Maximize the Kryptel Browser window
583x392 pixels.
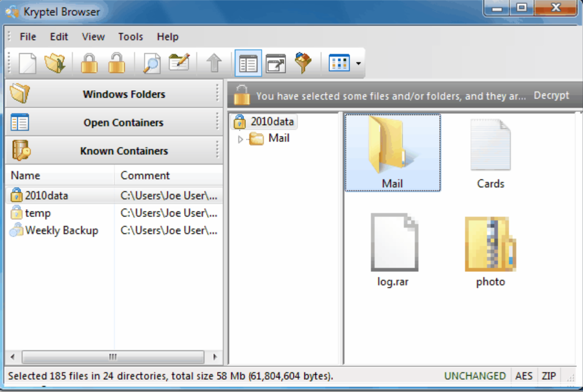tap(521, 8)
